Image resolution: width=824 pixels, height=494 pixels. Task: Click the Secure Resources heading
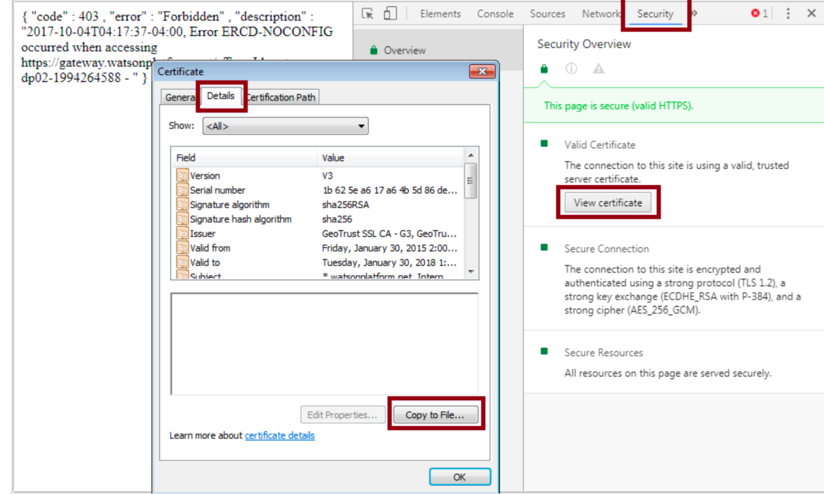tap(603, 353)
